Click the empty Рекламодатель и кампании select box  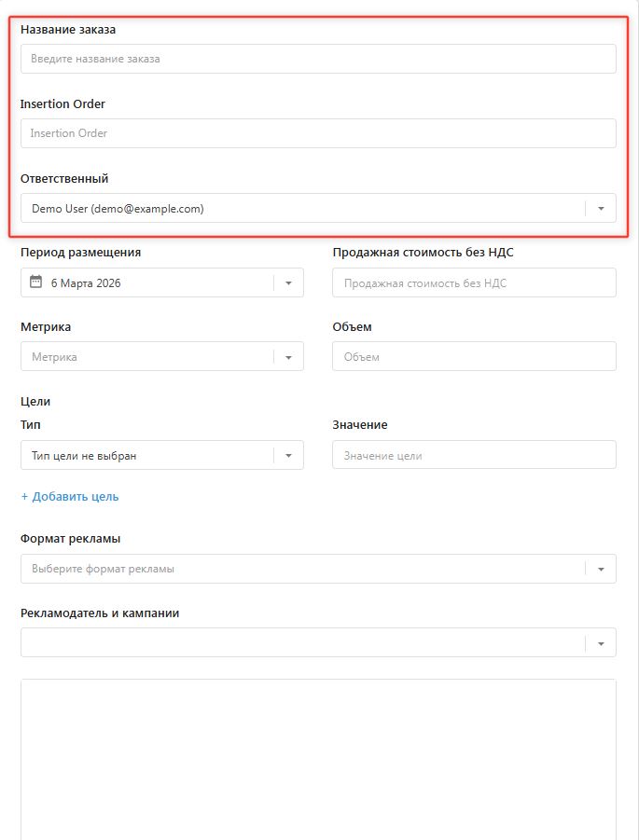point(299,642)
